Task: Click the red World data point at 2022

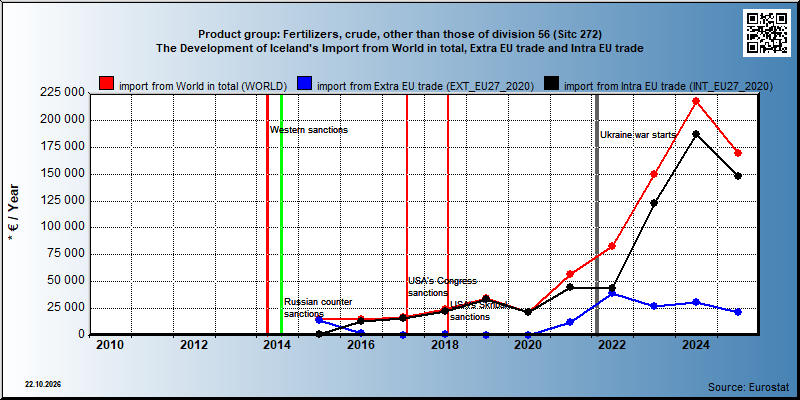Action: 612,246
